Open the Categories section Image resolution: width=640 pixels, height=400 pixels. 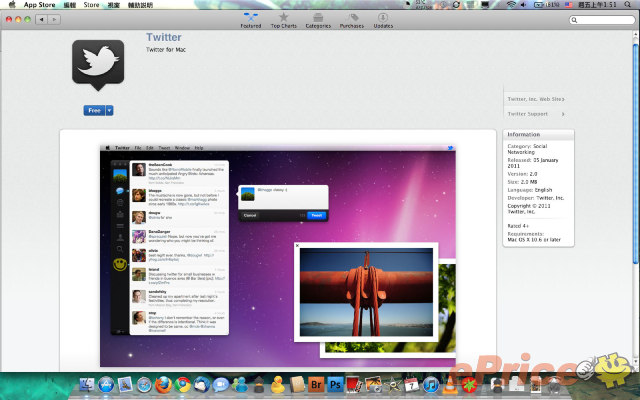click(318, 20)
